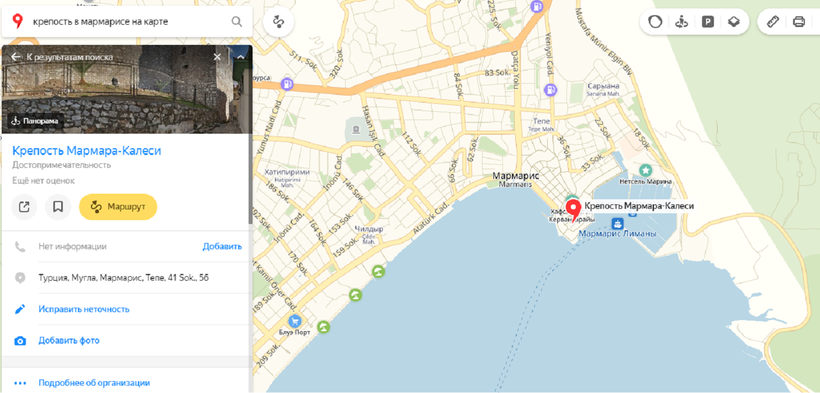Viewport: 820px width, 393px height.
Task: Click the print map icon
Action: (x=799, y=22)
